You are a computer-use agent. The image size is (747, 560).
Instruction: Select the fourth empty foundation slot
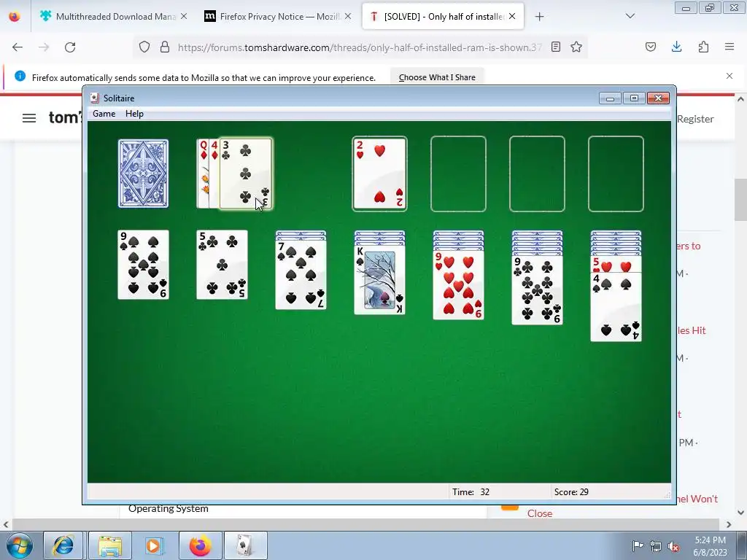616,174
